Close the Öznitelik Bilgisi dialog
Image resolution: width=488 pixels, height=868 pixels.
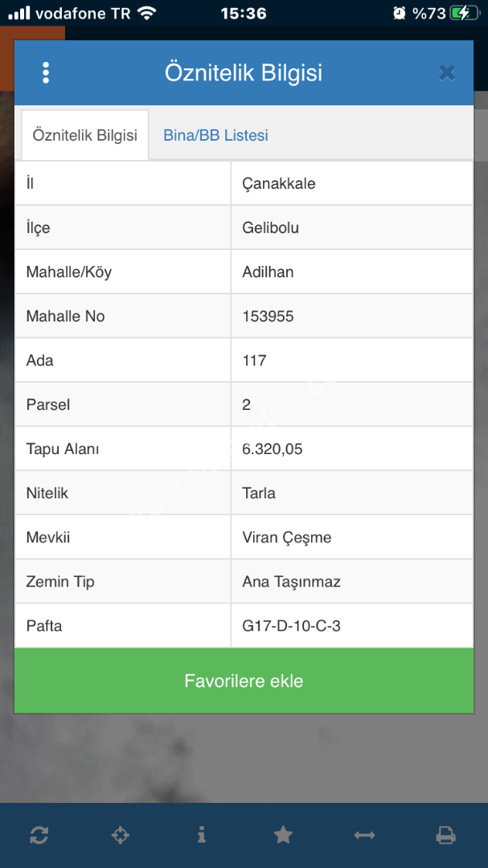click(x=447, y=73)
